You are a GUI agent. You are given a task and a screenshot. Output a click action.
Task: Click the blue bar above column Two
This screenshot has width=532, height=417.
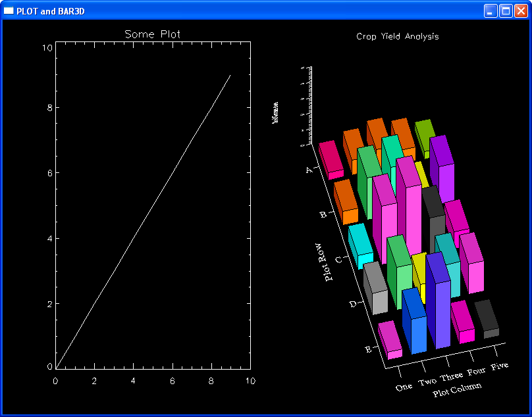(414, 322)
